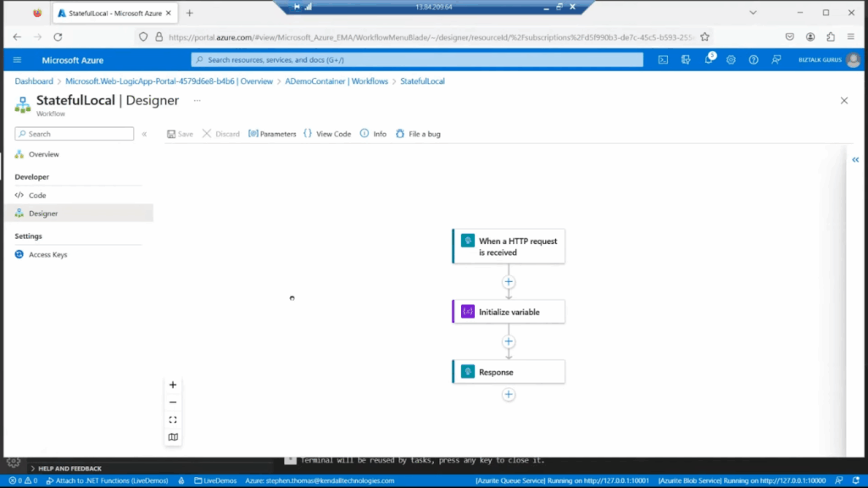Select Designer in the Developer section
The image size is (868, 488).
(43, 213)
